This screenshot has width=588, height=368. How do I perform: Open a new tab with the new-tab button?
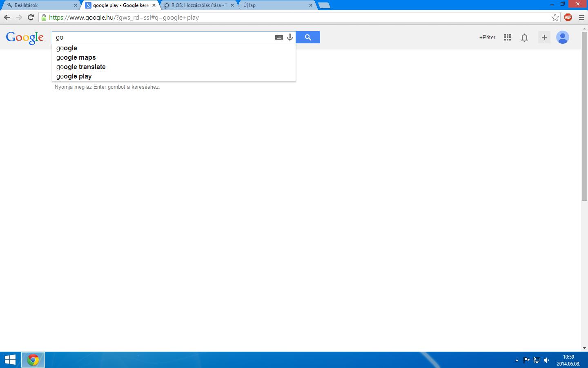[324, 5]
